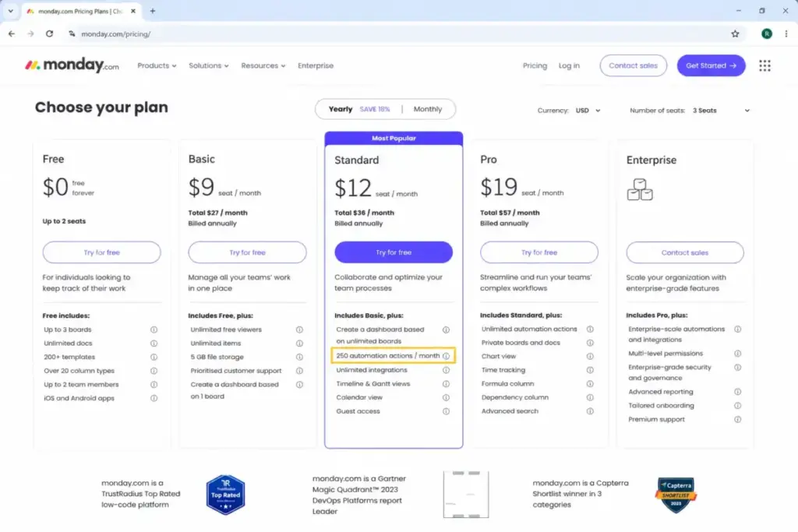
Task: Open the Chrome profile avatar
Action: point(767,34)
